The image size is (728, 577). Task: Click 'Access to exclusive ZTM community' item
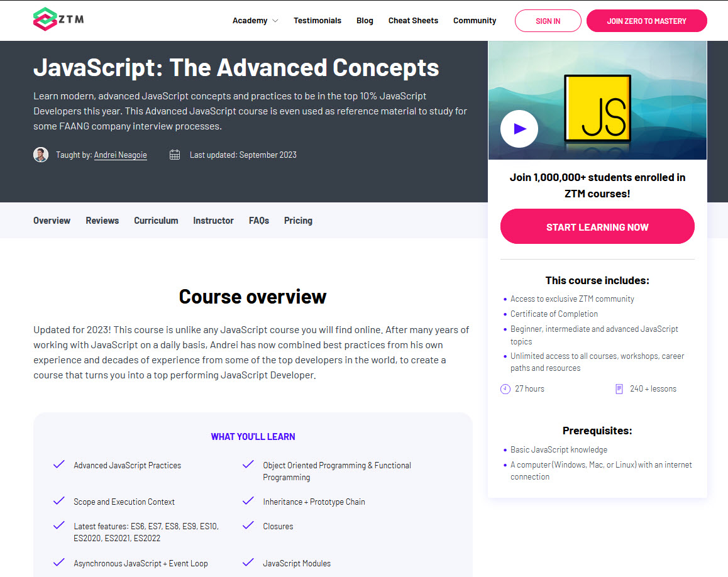pos(572,299)
